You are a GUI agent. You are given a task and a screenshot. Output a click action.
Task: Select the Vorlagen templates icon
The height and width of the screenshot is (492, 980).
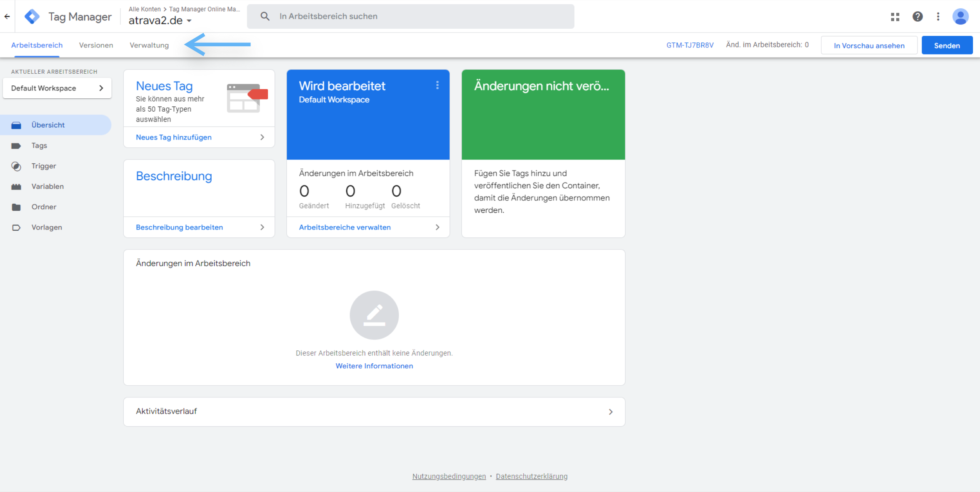[17, 227]
